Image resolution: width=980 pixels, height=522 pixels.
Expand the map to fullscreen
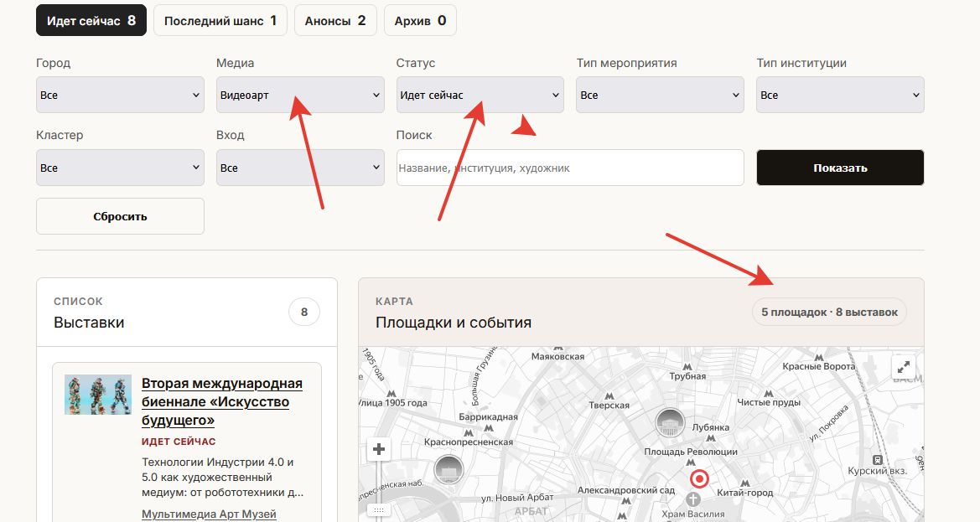tap(903, 367)
